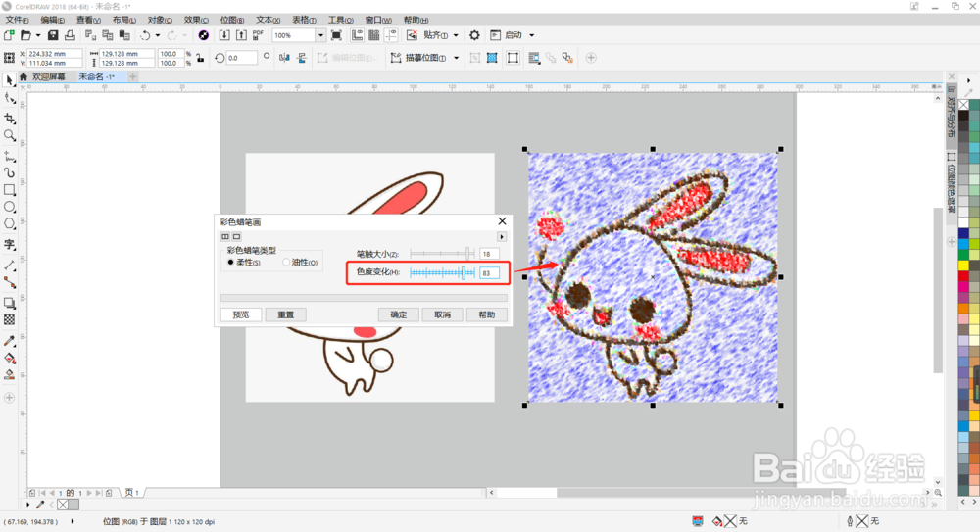Select the Shape edit tool

click(x=10, y=98)
